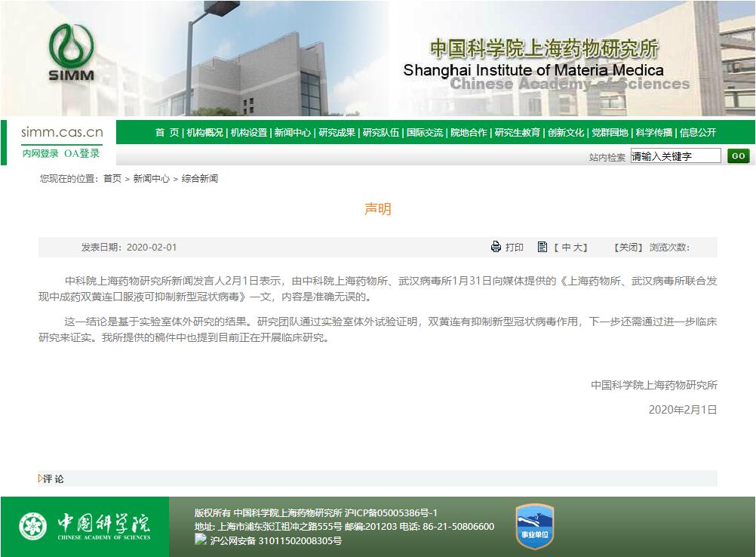Click the 沪ICP备05005386号-1 link in the footer
This screenshot has width=756, height=557.
(391, 512)
